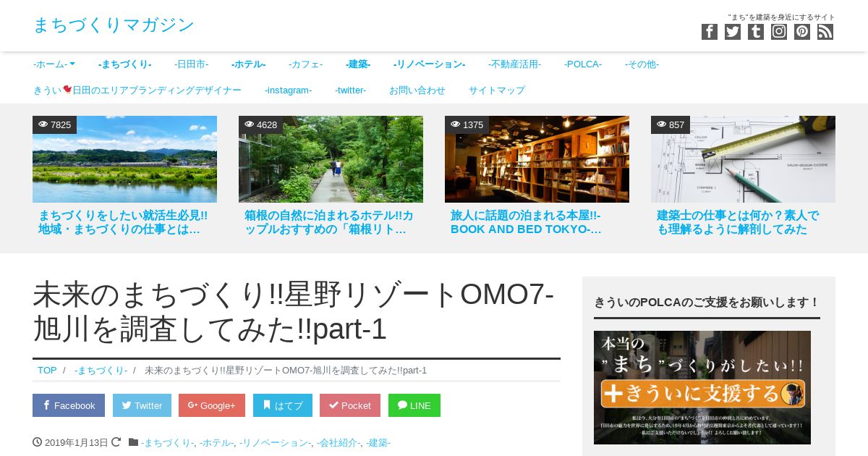Click the -建築- category tag below the date
Screen dimensions: 868x456
coord(378,443)
